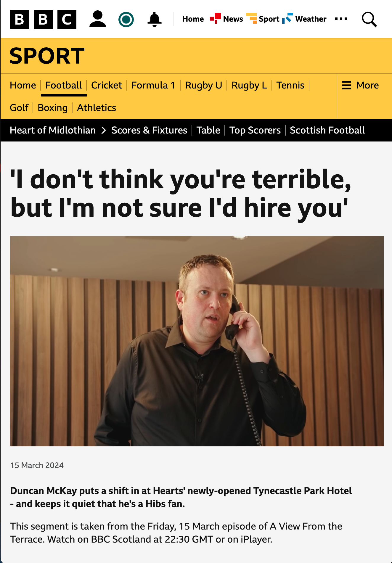
Task: Open notifications bell
Action: click(155, 20)
